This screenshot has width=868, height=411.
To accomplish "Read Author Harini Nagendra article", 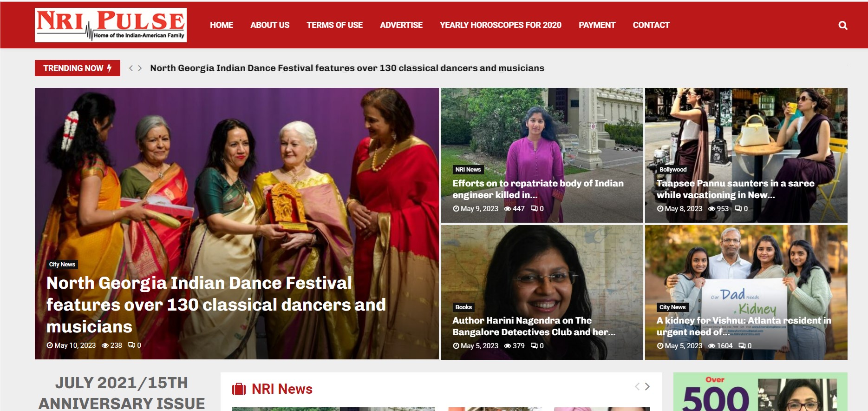I will (534, 326).
